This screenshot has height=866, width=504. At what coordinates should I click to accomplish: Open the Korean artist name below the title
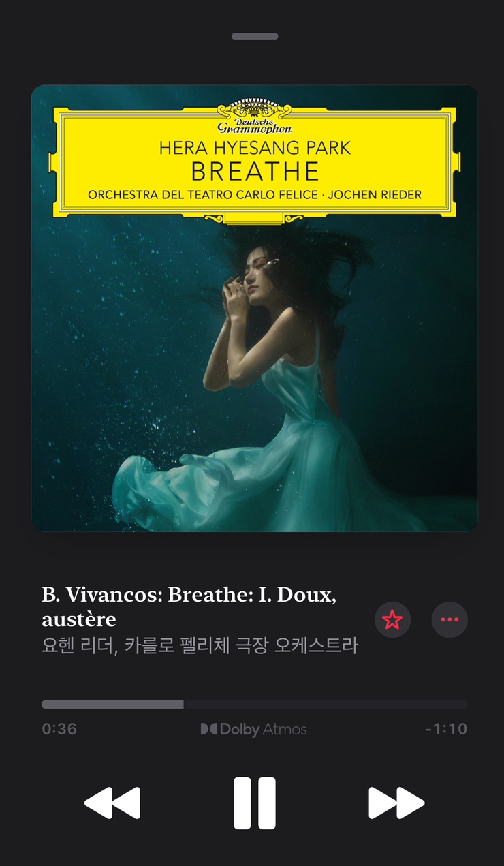(x=200, y=646)
